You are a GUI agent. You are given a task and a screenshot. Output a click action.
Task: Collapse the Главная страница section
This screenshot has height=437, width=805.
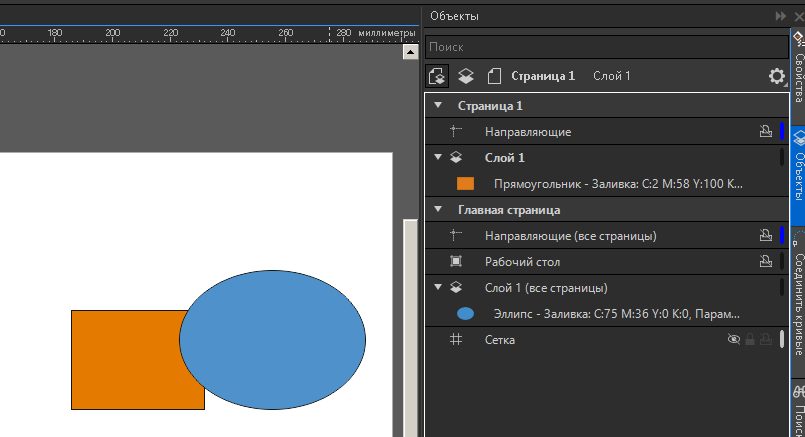point(438,210)
